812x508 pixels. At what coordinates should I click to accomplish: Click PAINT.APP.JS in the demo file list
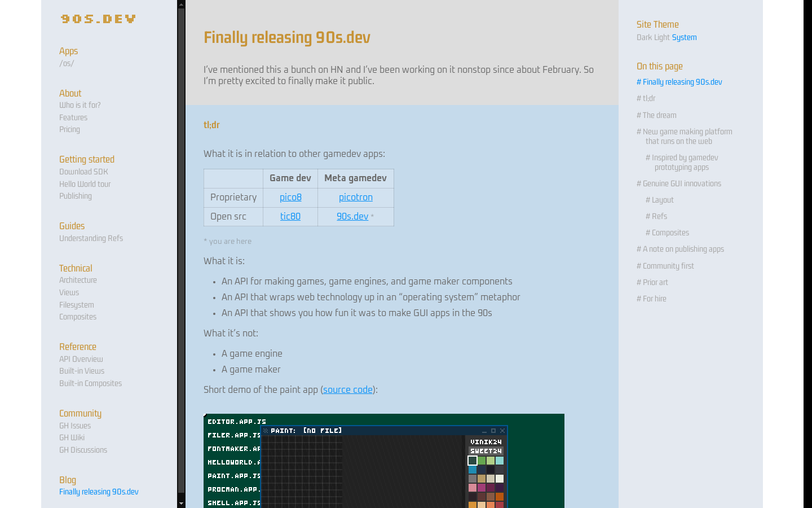click(x=234, y=476)
